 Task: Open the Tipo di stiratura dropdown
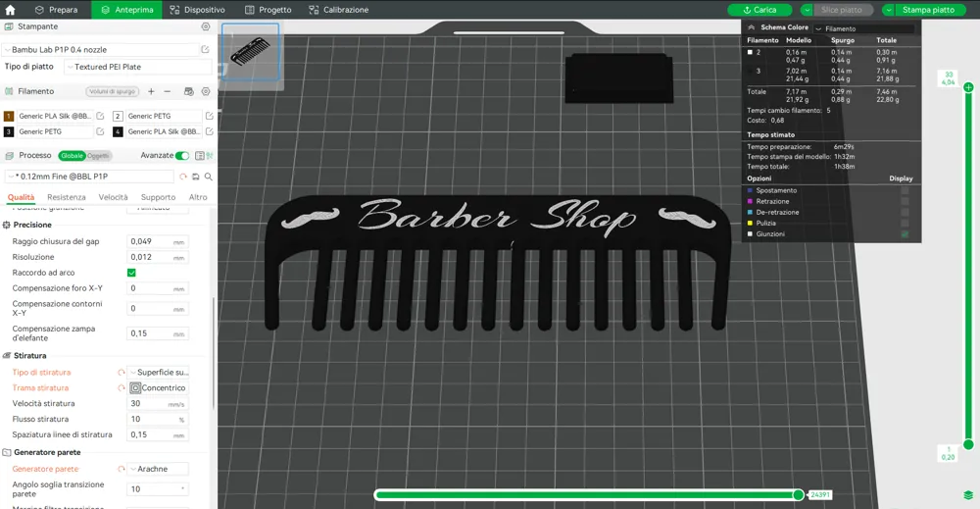(x=158, y=372)
